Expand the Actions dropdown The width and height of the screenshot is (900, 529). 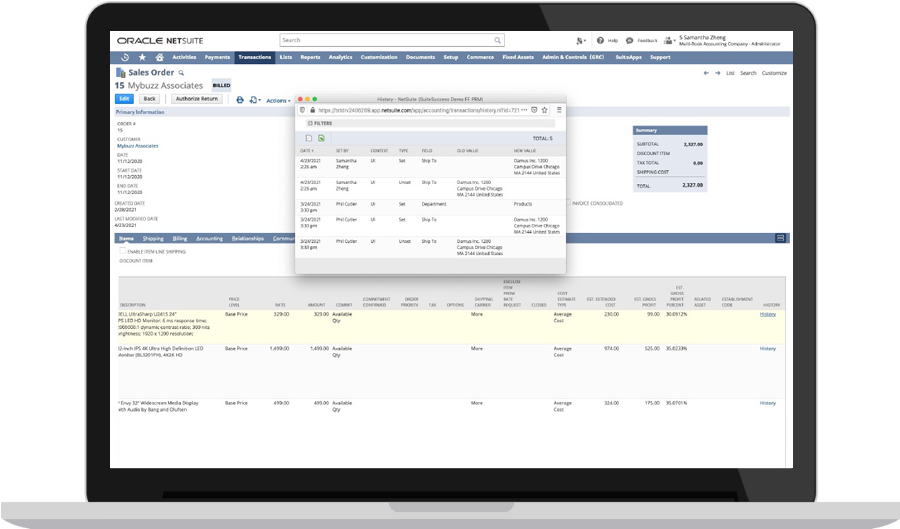tap(278, 100)
